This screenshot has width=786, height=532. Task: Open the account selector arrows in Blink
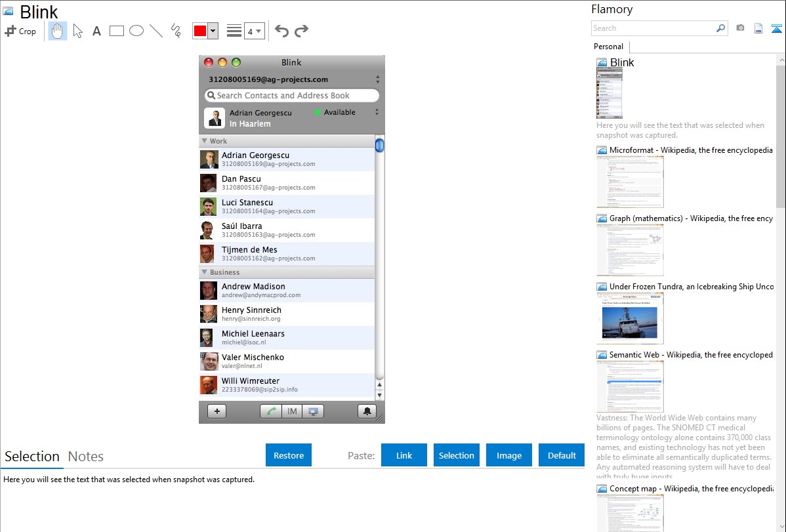click(x=377, y=79)
